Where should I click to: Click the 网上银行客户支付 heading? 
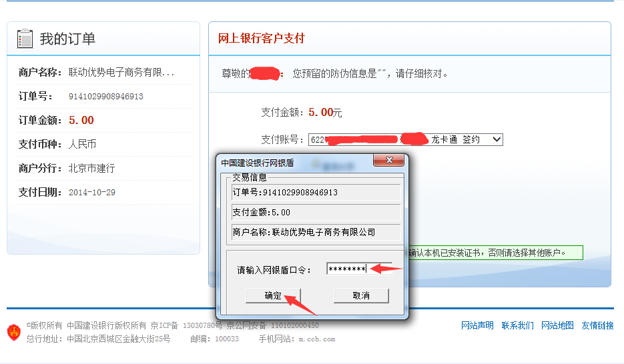click(x=261, y=39)
